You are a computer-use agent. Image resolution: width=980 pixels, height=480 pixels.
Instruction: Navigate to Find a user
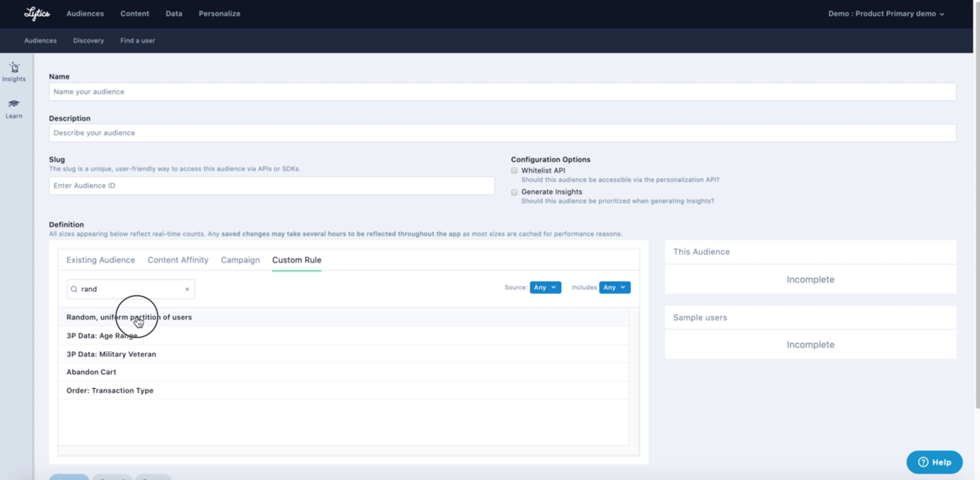point(137,41)
